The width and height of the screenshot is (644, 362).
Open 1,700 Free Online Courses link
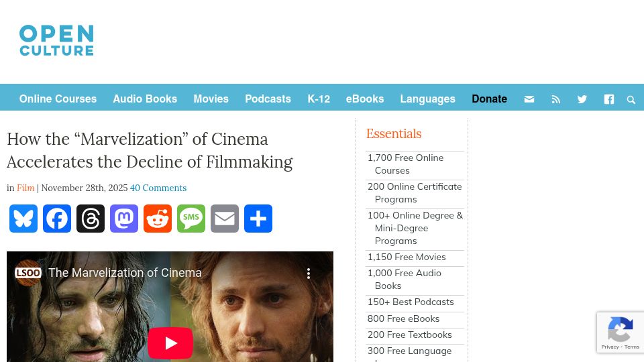405,164
